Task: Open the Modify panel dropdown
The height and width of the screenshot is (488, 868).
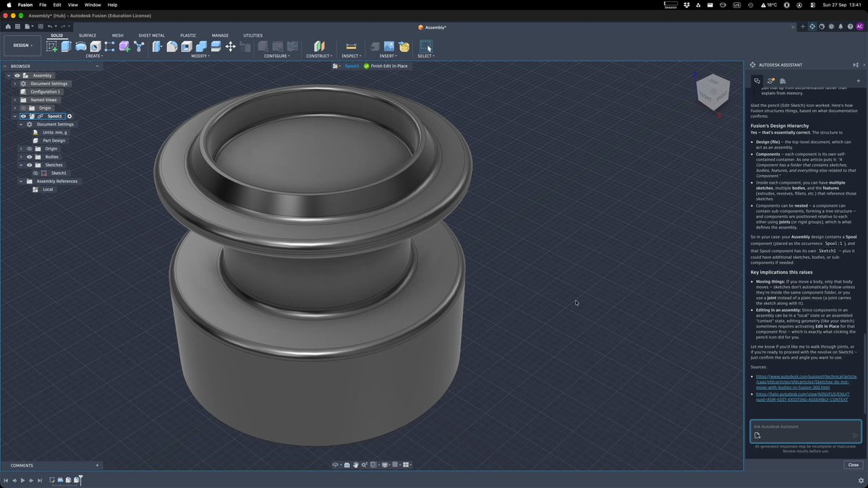Action: click(x=200, y=56)
